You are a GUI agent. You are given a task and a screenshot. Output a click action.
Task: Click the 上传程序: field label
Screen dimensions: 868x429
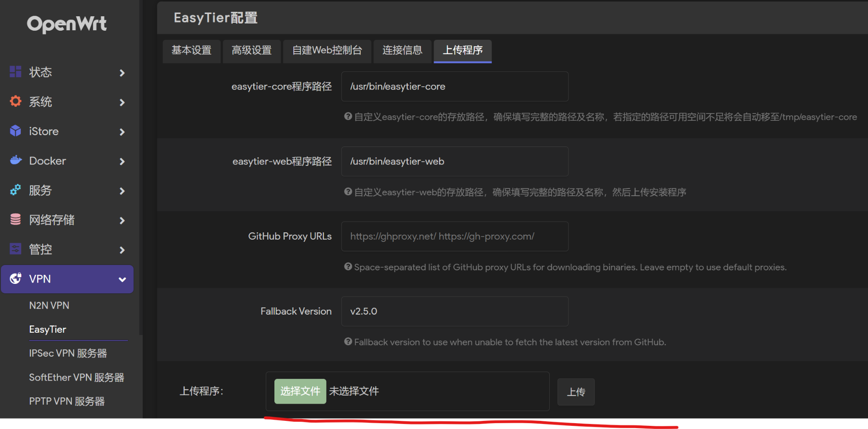(202, 391)
